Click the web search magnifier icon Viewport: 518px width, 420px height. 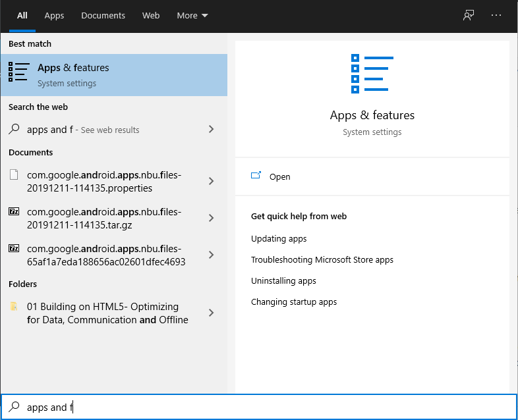click(14, 130)
